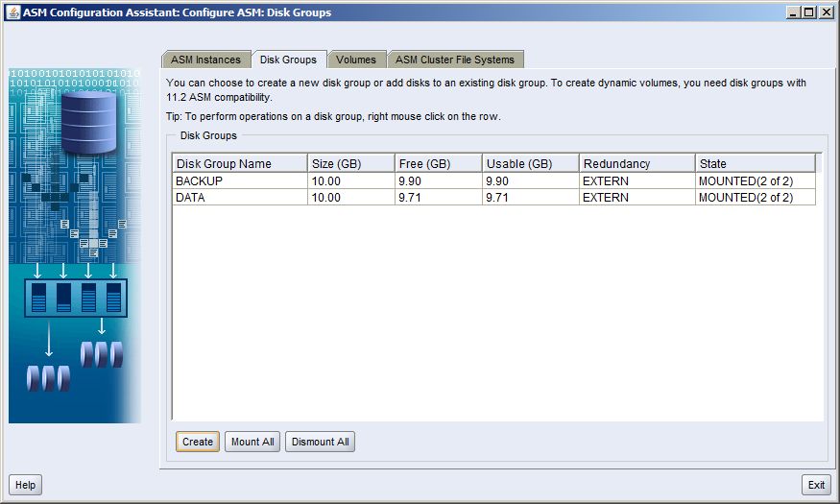This screenshot has width=840, height=504.
Task: Switch to the ASM Instances tab
Action: click(x=205, y=60)
